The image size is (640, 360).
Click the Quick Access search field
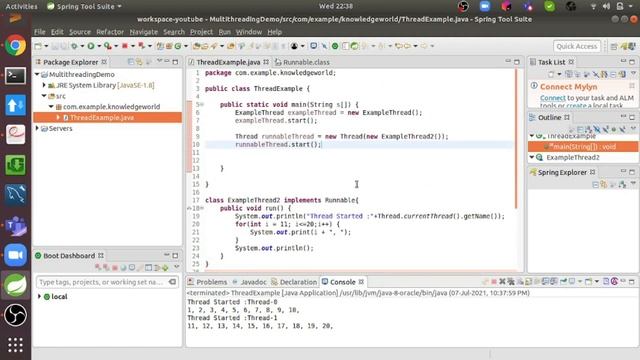pyautogui.click(x=577, y=47)
